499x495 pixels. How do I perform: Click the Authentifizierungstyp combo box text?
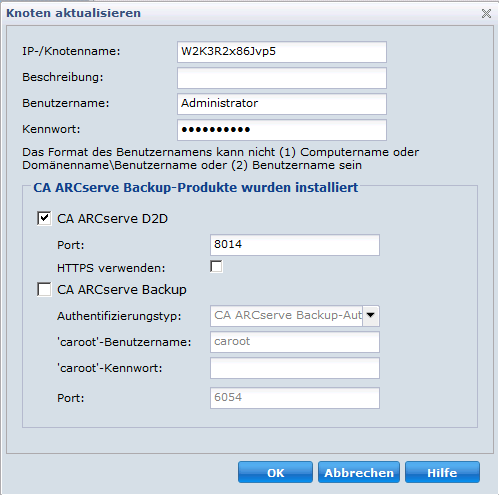(287, 316)
